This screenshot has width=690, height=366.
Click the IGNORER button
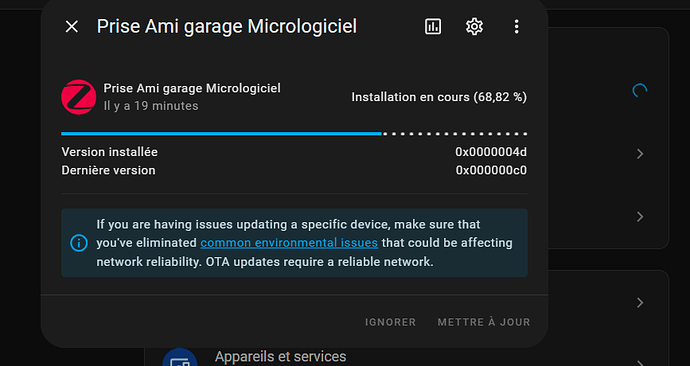pyautogui.click(x=390, y=322)
